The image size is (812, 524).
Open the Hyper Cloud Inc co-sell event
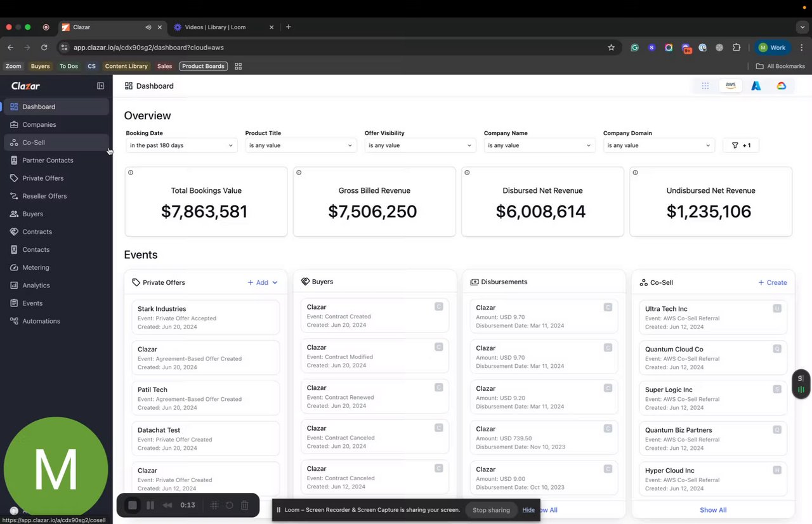coord(713,479)
